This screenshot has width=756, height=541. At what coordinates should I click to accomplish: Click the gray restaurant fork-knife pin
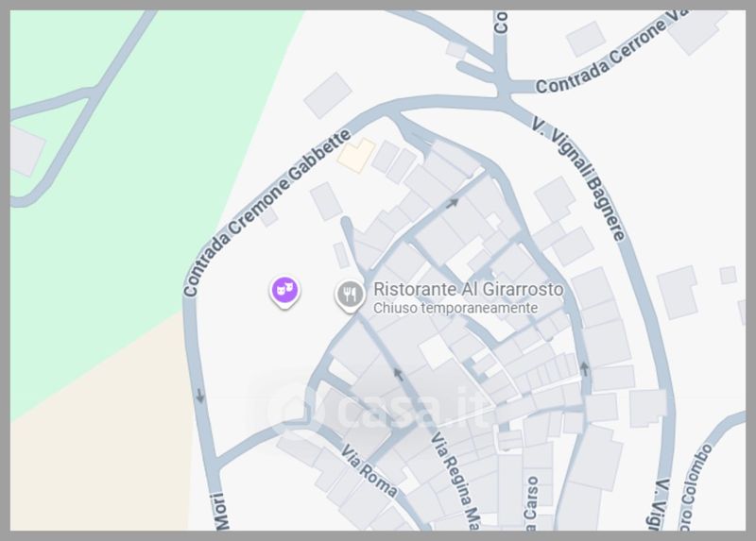350,296
